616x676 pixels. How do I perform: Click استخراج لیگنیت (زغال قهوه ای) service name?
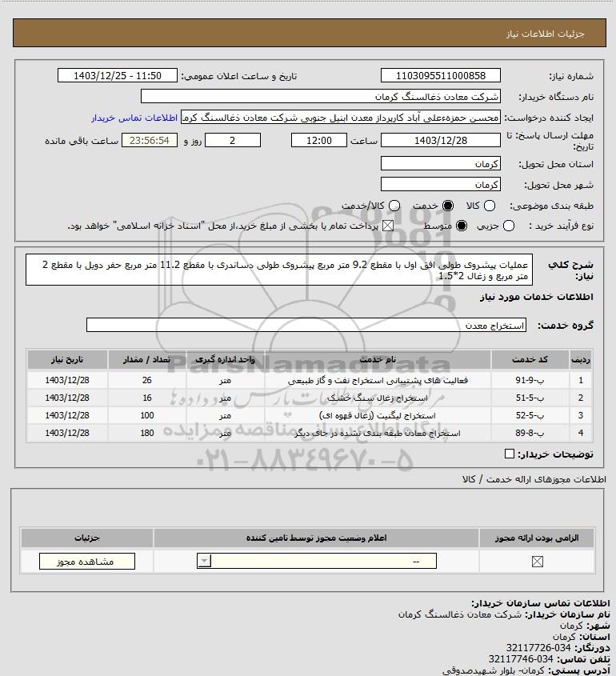(x=378, y=416)
